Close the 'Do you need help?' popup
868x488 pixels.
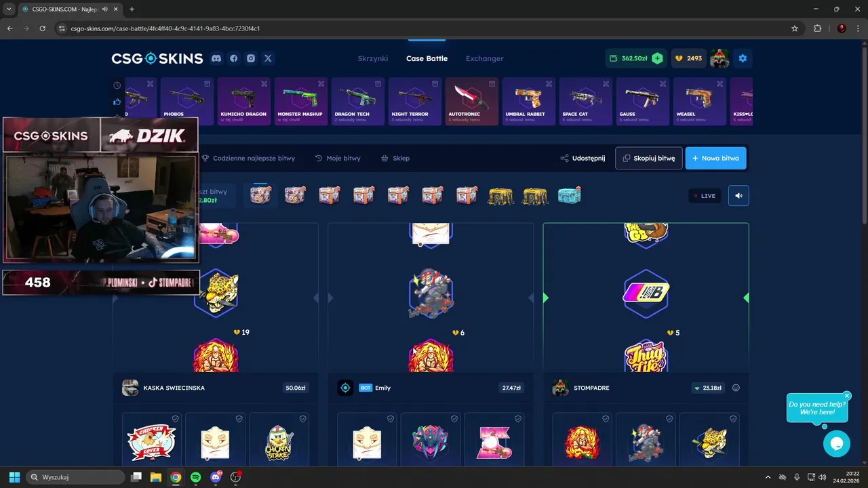coord(847,396)
